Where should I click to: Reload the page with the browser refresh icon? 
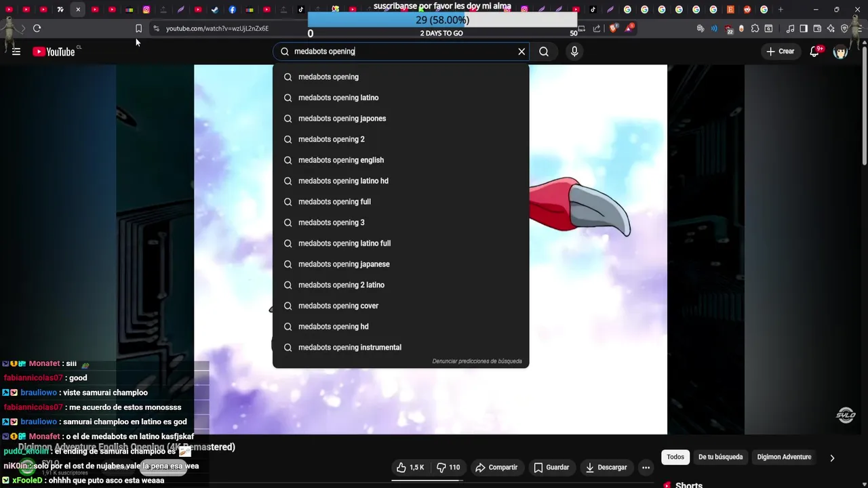point(37,28)
